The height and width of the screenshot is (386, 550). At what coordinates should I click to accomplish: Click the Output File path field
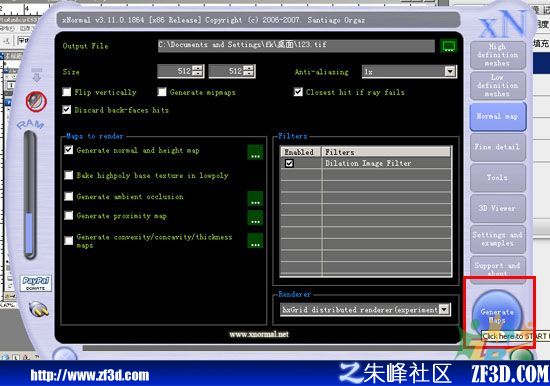(x=296, y=45)
